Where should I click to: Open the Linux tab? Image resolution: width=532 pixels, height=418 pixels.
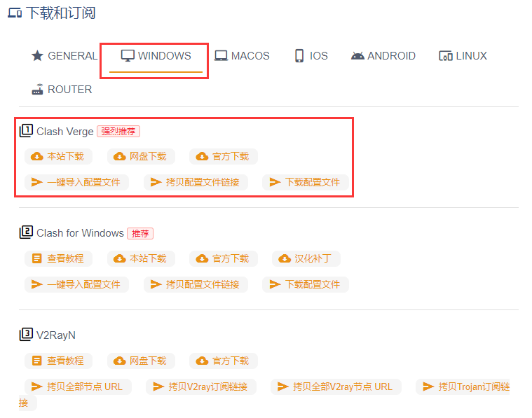463,55
